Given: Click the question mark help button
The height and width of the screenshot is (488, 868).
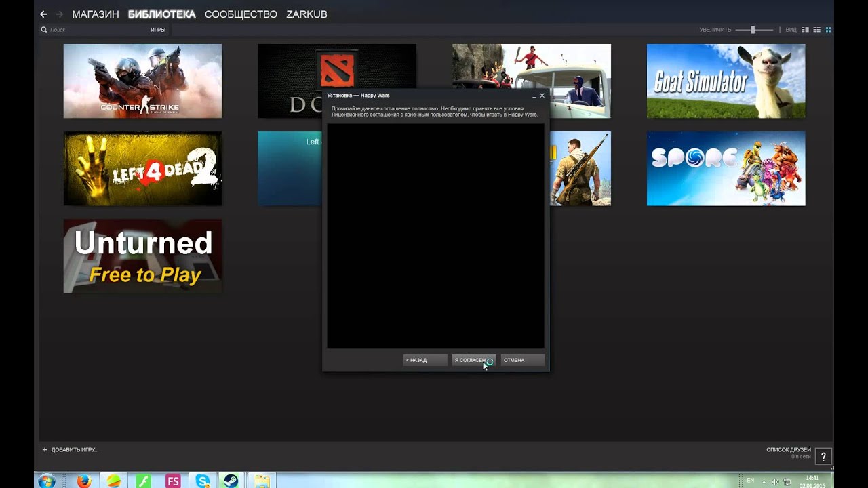Looking at the screenshot, I should [823, 457].
